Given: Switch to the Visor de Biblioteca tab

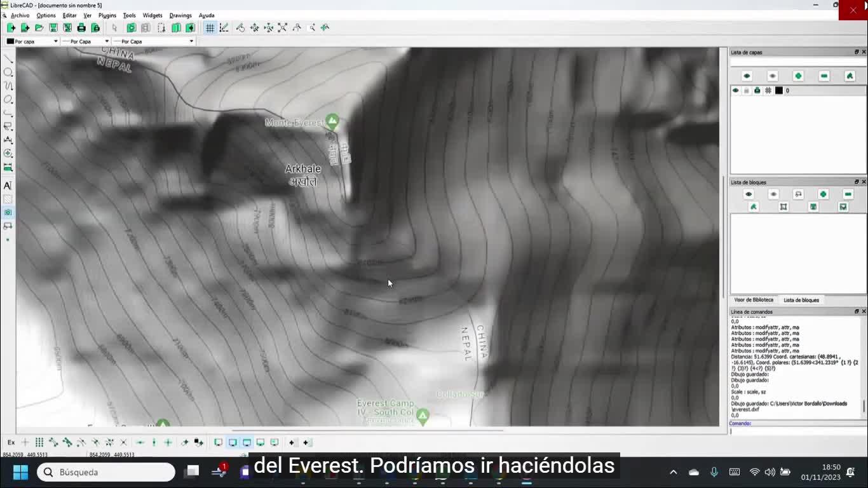Looking at the screenshot, I should [x=754, y=300].
